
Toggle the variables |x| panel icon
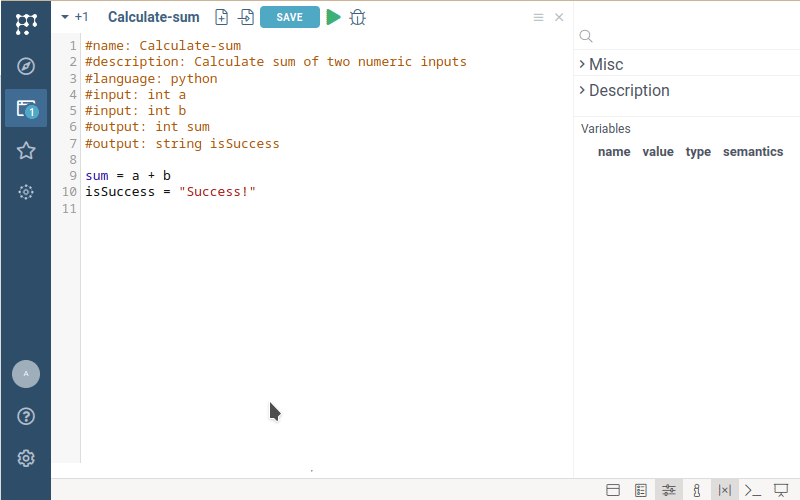tap(725, 490)
